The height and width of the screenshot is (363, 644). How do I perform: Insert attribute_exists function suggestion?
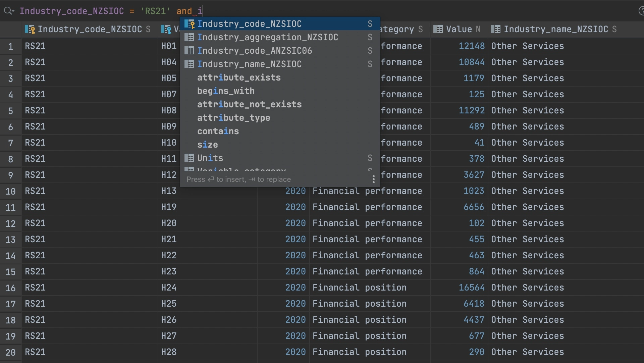[x=280, y=77]
